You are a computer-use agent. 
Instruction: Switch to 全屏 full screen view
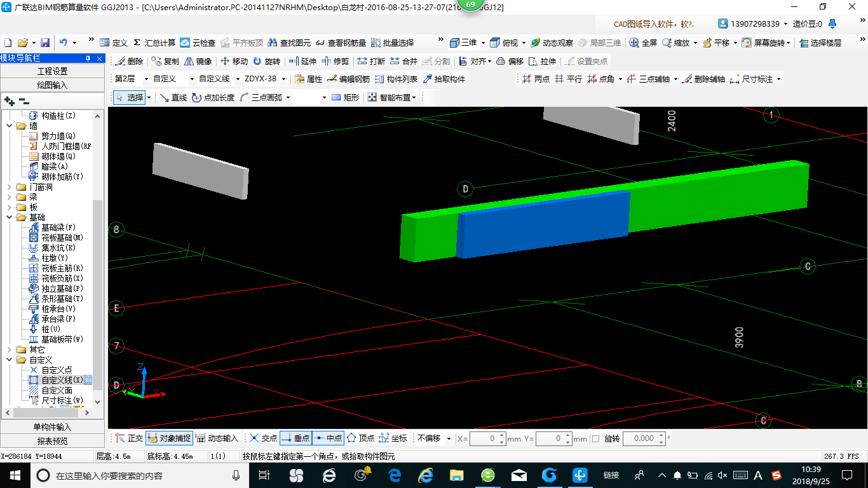pyautogui.click(x=643, y=43)
